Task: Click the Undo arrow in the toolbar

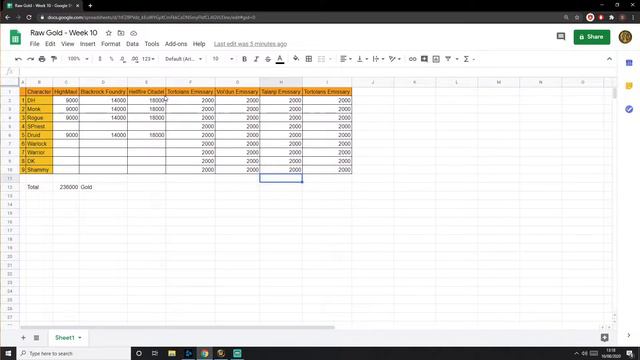Action: [x=18, y=59]
